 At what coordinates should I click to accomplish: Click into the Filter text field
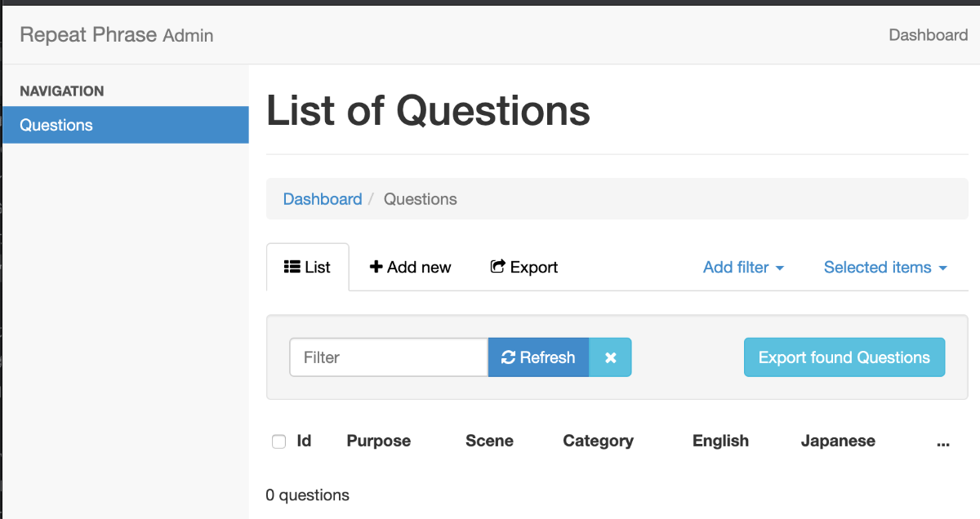(389, 357)
